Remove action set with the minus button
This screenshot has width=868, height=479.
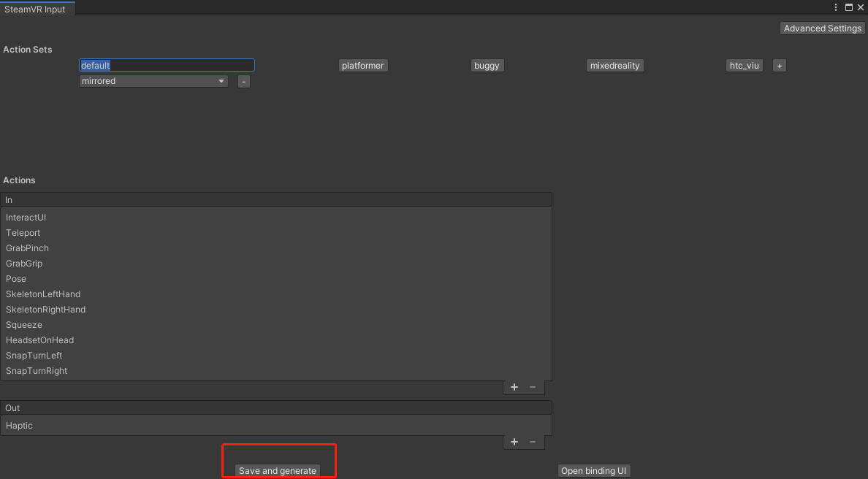(243, 81)
